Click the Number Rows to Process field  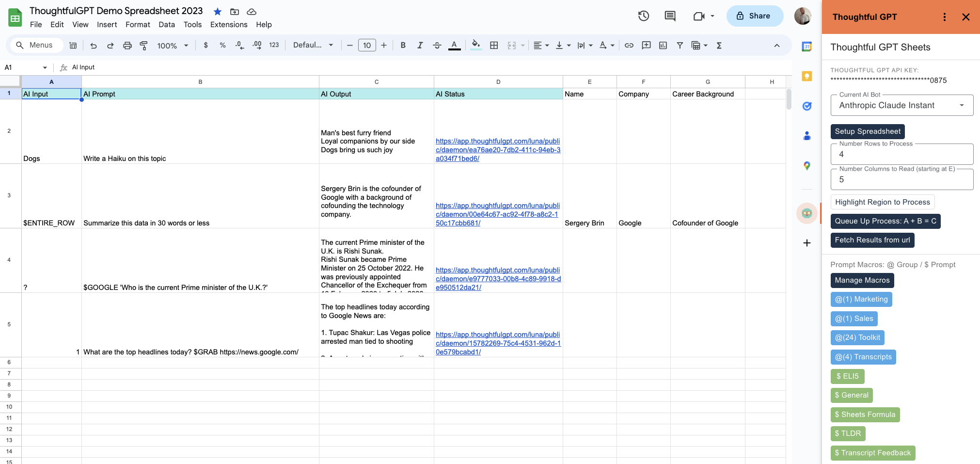point(901,155)
